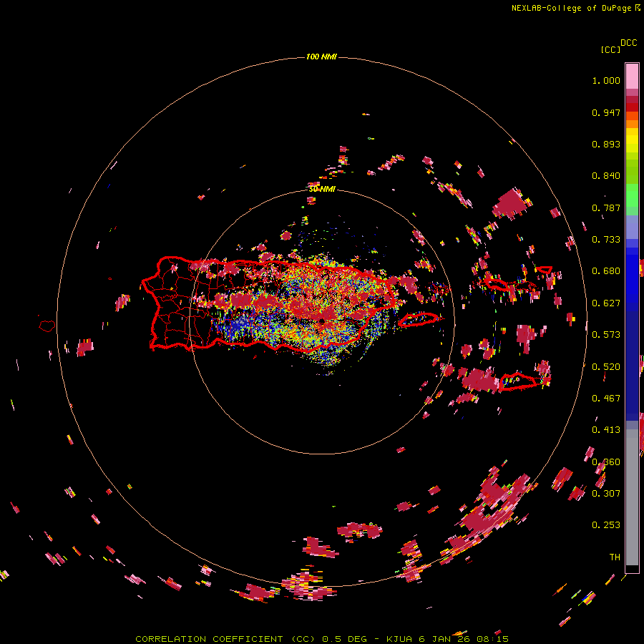Screen dimensions: 644x644
Task: Click the 0.733 colorbar value
Action: 606,240
